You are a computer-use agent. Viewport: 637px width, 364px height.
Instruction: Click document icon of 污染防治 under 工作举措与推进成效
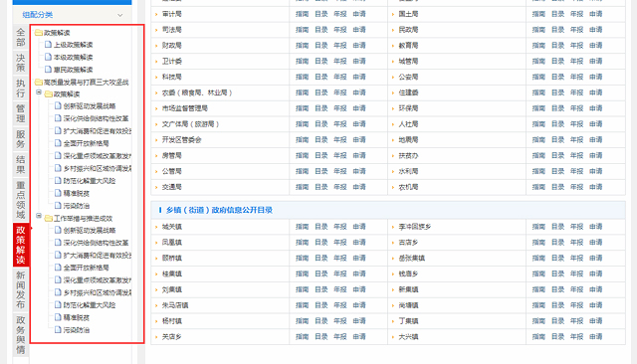click(58, 329)
